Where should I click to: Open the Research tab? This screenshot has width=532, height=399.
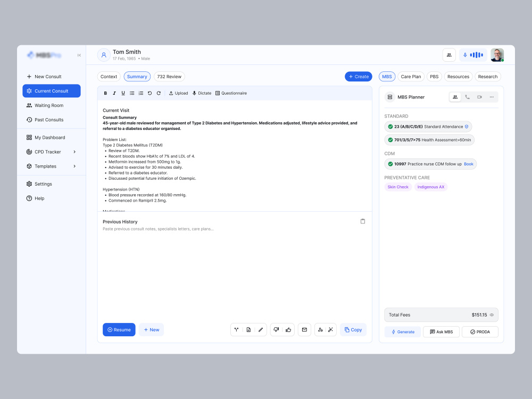[487, 77]
